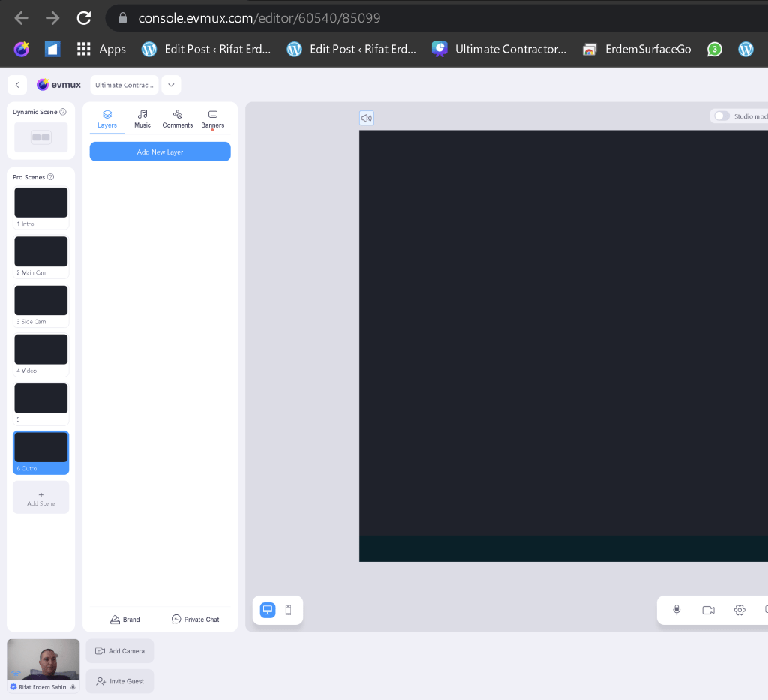The image size is (768, 700).
Task: Open the Brand settings
Action: [x=125, y=619]
